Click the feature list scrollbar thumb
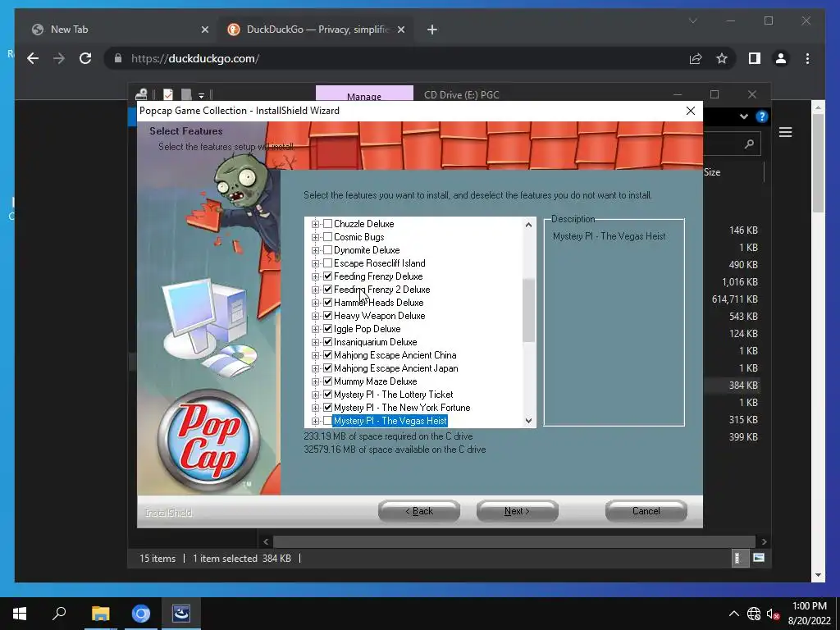This screenshot has height=630, width=840. point(528,309)
